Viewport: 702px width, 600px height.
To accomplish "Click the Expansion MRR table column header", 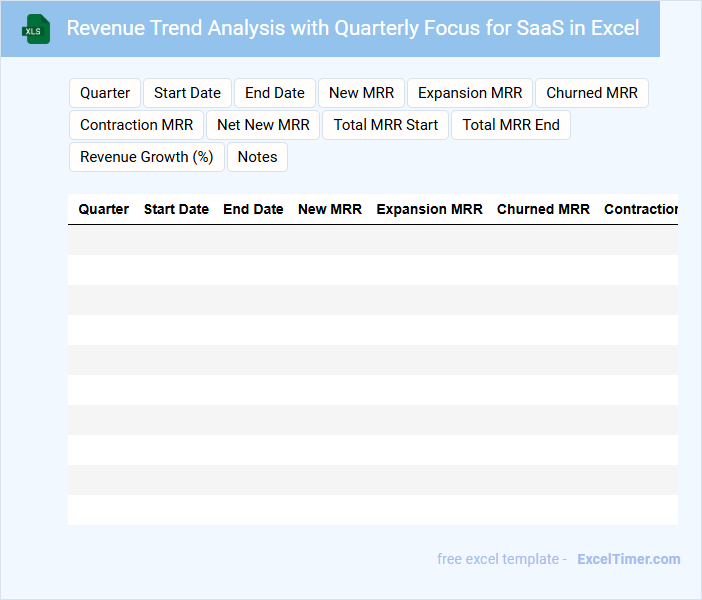I will (x=429, y=209).
